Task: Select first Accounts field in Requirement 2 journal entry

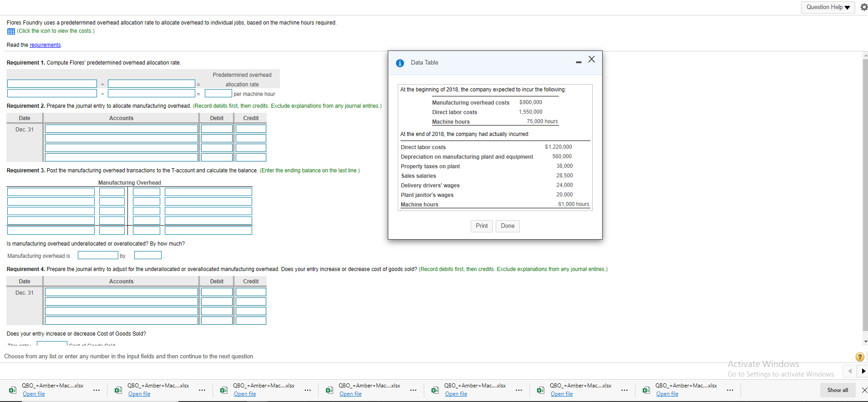Action: 122,129
